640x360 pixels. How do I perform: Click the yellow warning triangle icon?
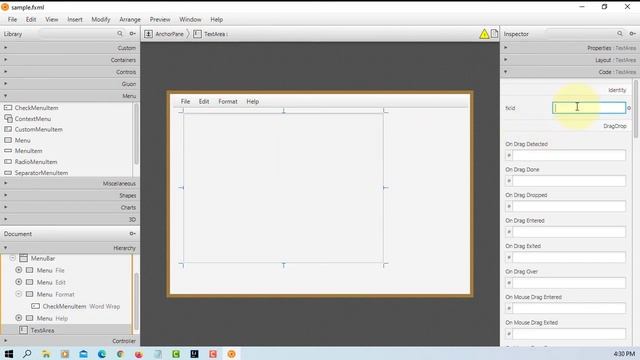pyautogui.click(x=484, y=34)
